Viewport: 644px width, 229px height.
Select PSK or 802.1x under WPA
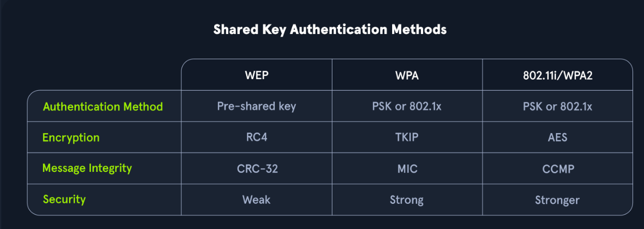point(407,106)
